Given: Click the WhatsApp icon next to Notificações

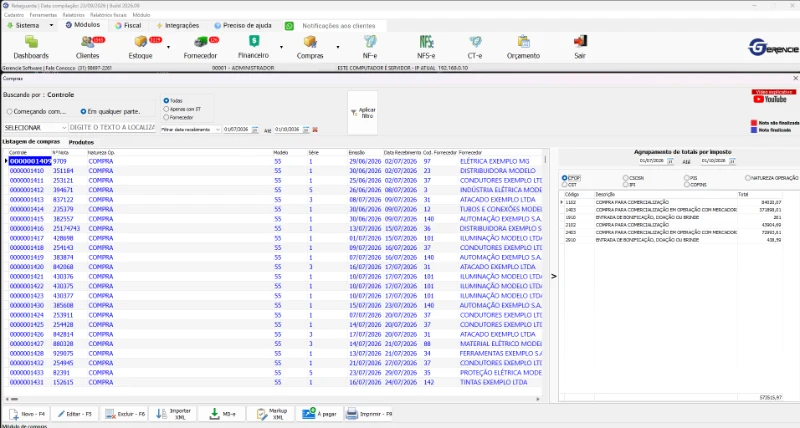Looking at the screenshot, I should point(289,26).
